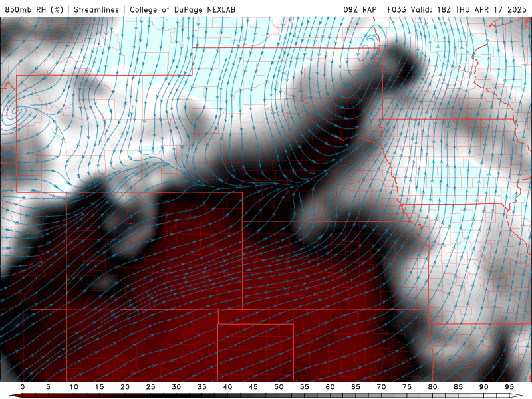
Task: Click the 0 value on color scale
Action: (23, 387)
